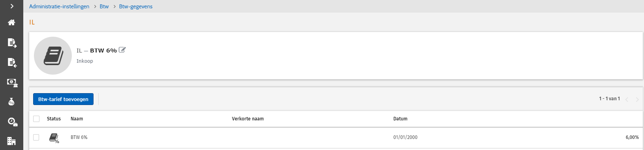
Task: Click the large book avatar image
Action: click(x=53, y=56)
